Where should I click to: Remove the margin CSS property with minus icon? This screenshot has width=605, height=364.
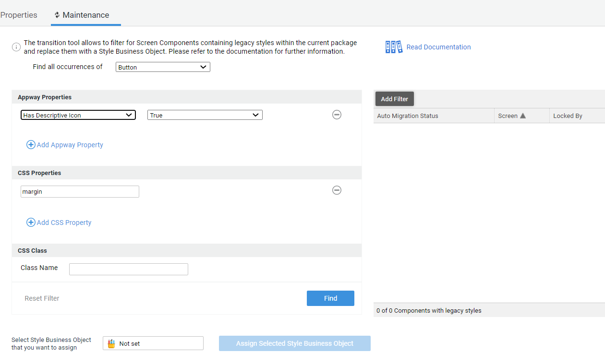pos(337,190)
